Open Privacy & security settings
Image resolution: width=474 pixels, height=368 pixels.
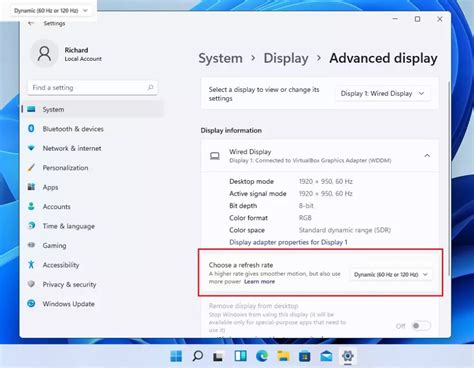(x=93, y=284)
